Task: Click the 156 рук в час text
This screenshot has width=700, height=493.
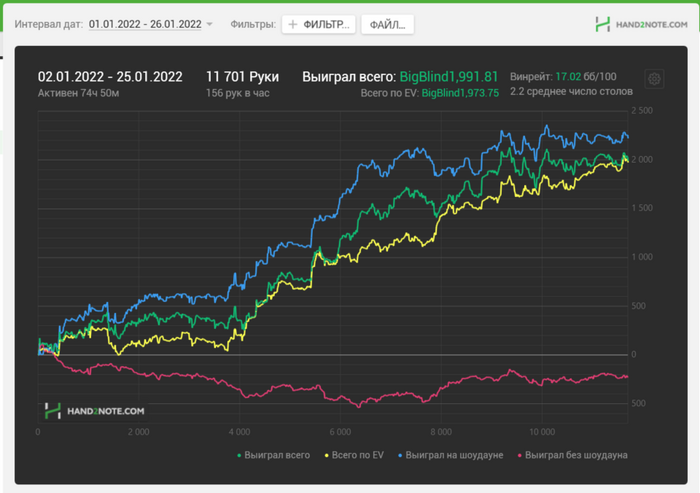Action: tap(238, 93)
